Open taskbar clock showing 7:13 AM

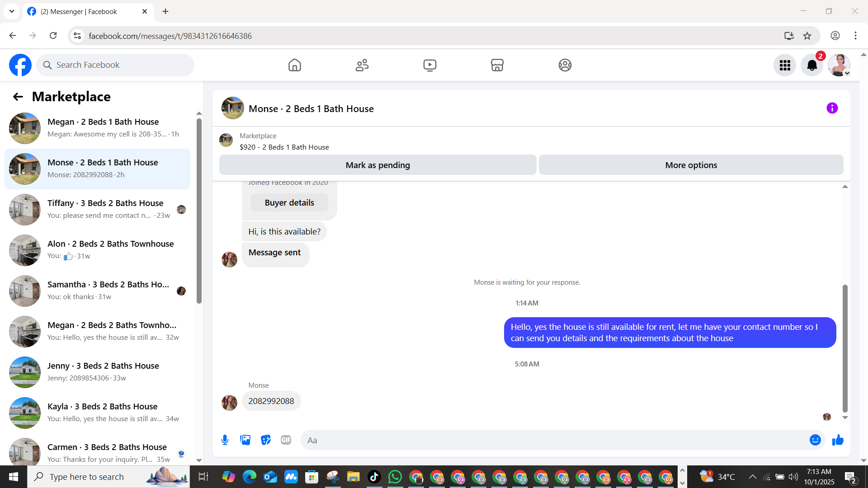click(x=819, y=477)
